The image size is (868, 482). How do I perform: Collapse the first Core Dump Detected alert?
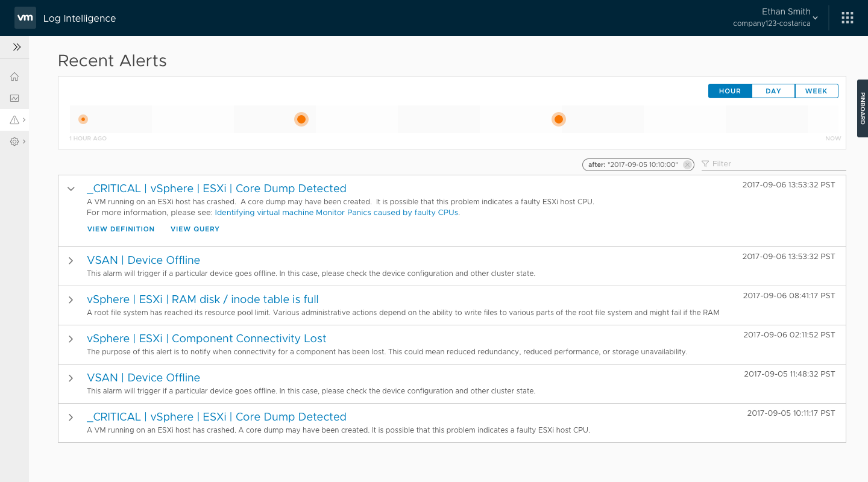tap(71, 189)
